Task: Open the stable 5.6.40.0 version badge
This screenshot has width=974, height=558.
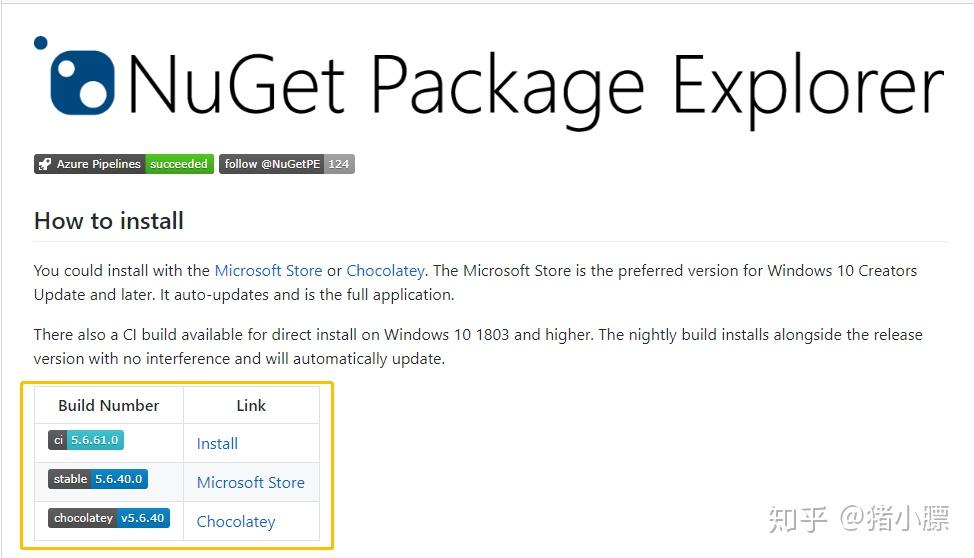Action: coord(98,479)
